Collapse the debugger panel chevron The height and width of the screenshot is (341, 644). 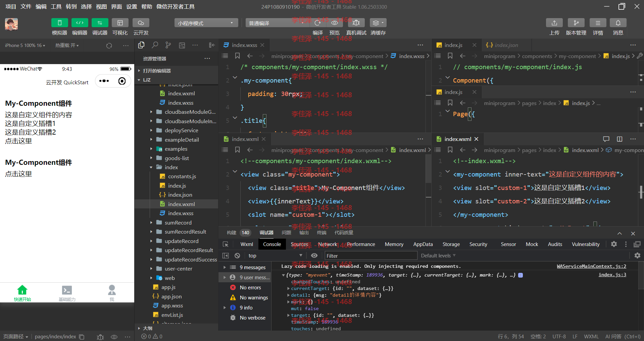point(620,234)
